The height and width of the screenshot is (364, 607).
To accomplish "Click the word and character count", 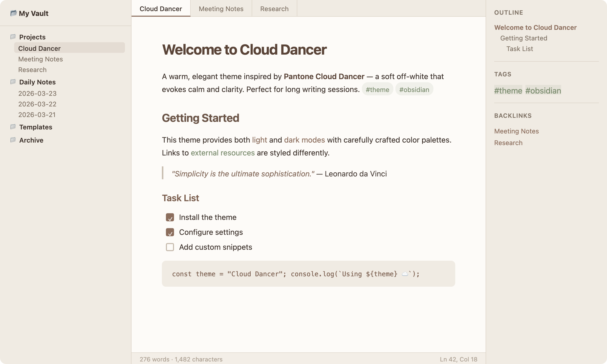I will coord(181,359).
